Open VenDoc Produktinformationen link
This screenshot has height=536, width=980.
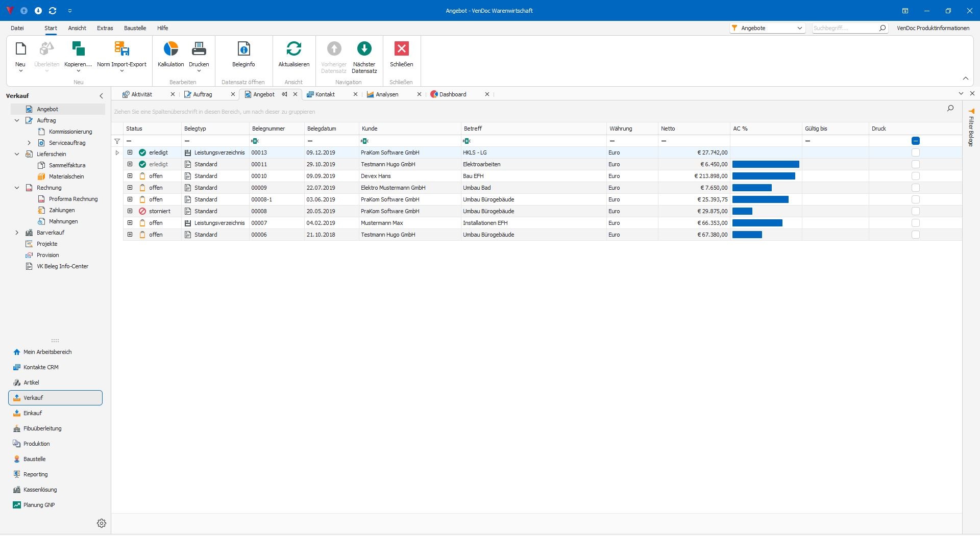point(933,28)
